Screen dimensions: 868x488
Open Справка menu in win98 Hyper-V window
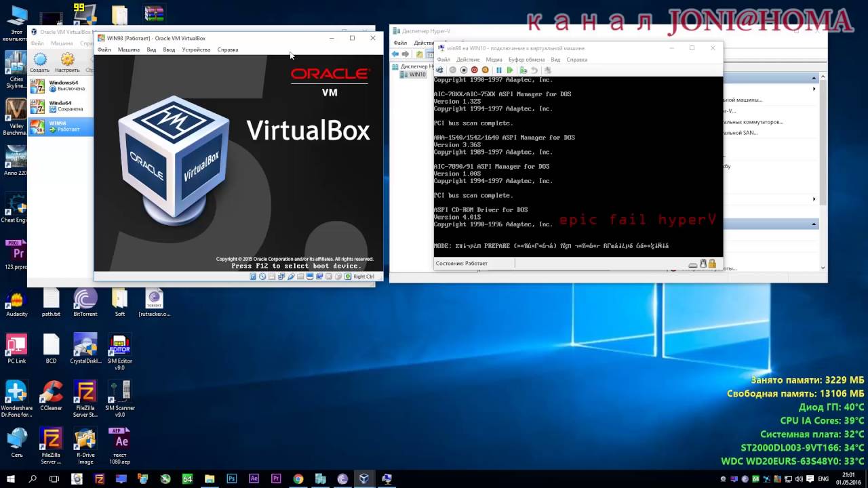point(577,60)
